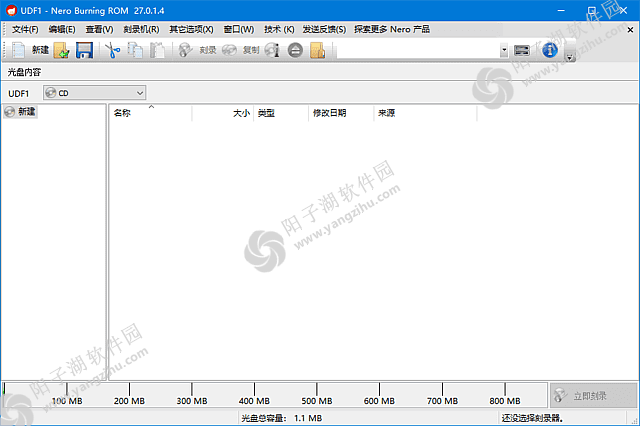640x426 pixels.
Task: Cut selection with the scissors icon
Action: (113, 50)
